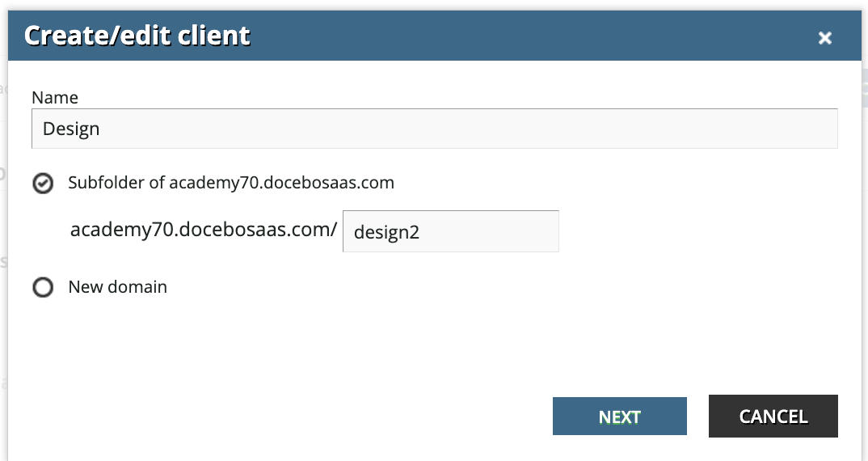Click the Create/edit client dialog title
The height and width of the screenshot is (461, 868).
137,36
